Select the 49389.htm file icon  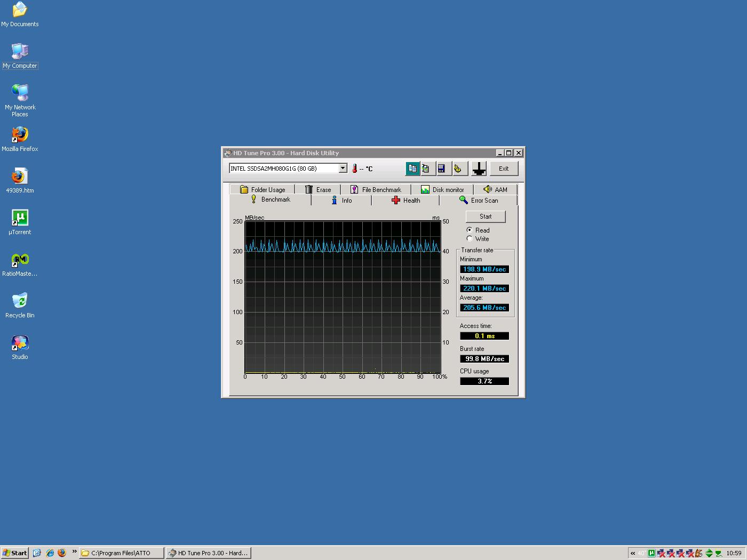tap(20, 181)
